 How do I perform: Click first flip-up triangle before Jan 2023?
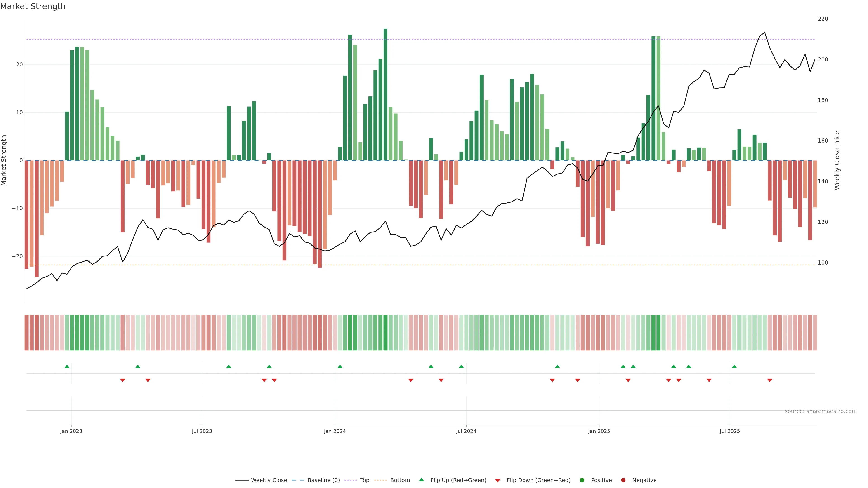coord(67,366)
